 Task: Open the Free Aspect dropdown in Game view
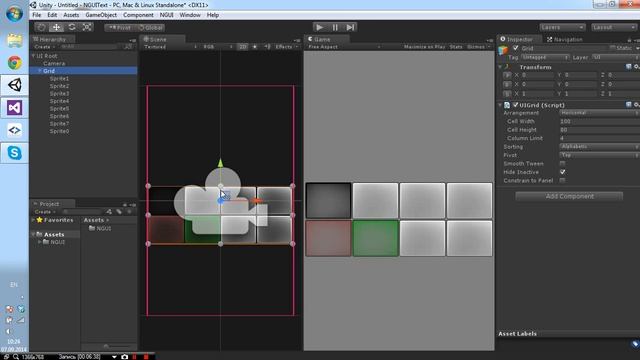click(x=344, y=47)
